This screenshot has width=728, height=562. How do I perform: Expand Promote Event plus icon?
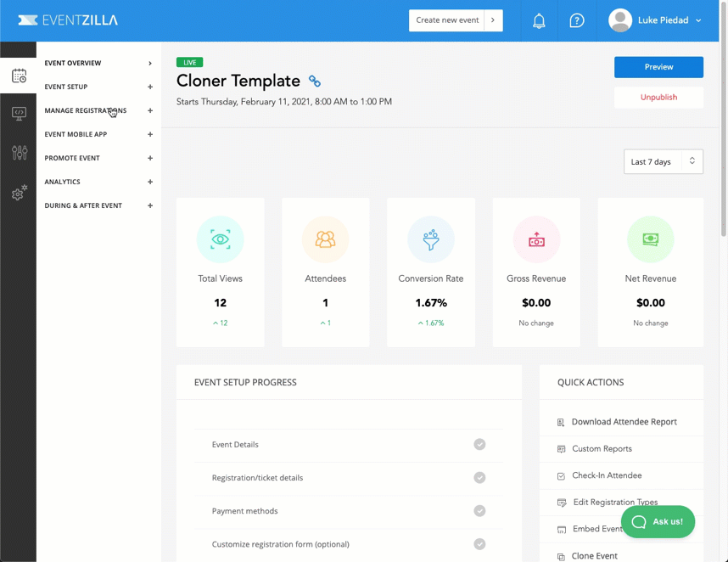(x=150, y=158)
